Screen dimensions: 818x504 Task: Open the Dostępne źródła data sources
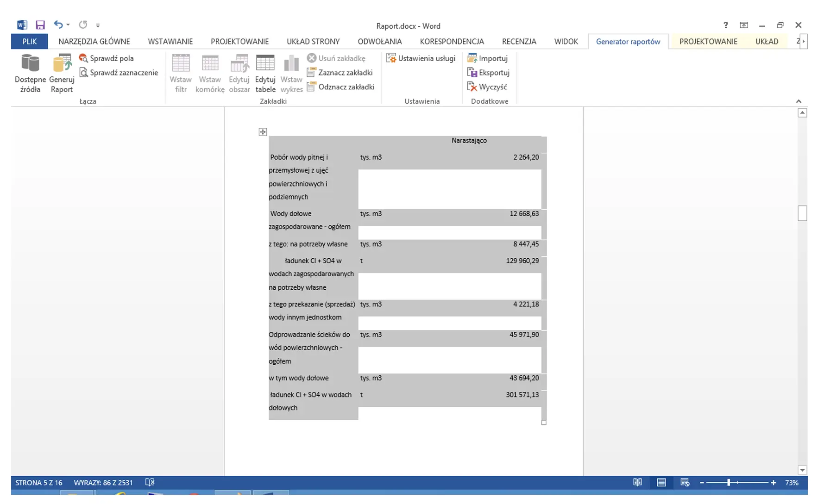coord(30,74)
